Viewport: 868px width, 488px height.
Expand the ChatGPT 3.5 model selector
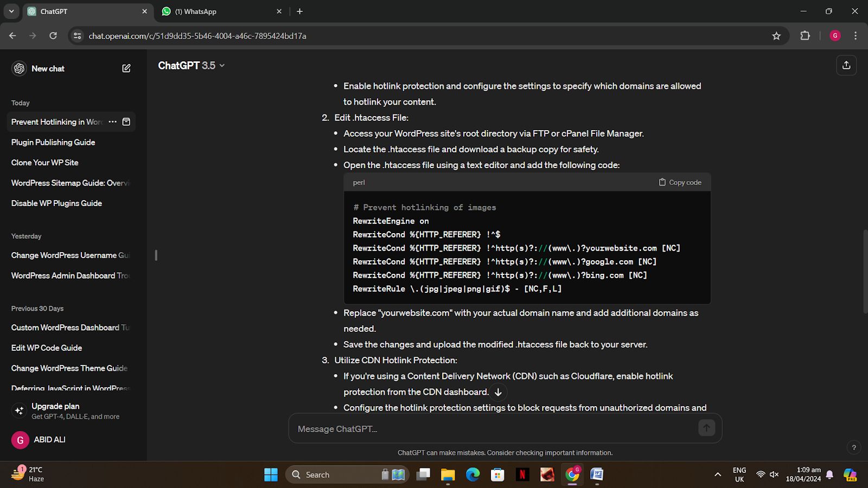coord(191,66)
